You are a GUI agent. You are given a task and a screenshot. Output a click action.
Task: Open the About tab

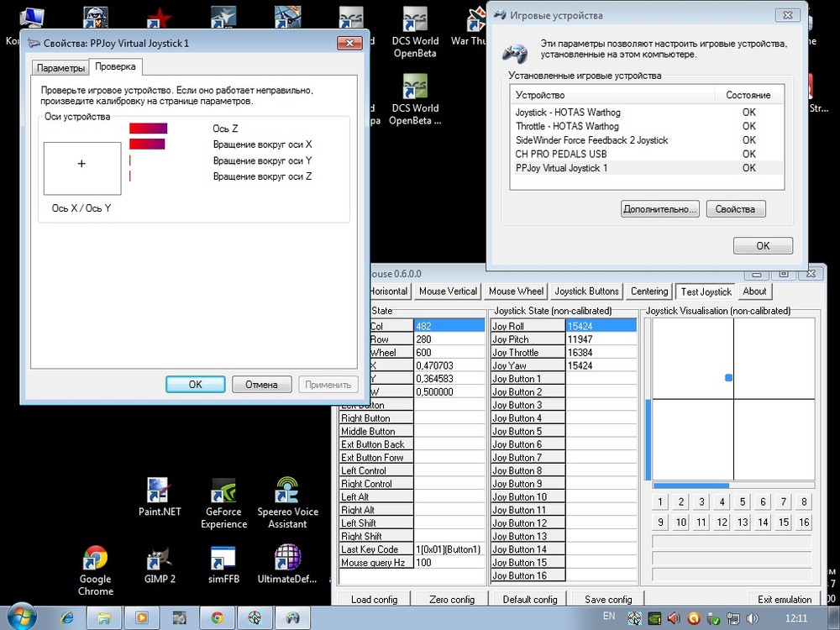754,291
